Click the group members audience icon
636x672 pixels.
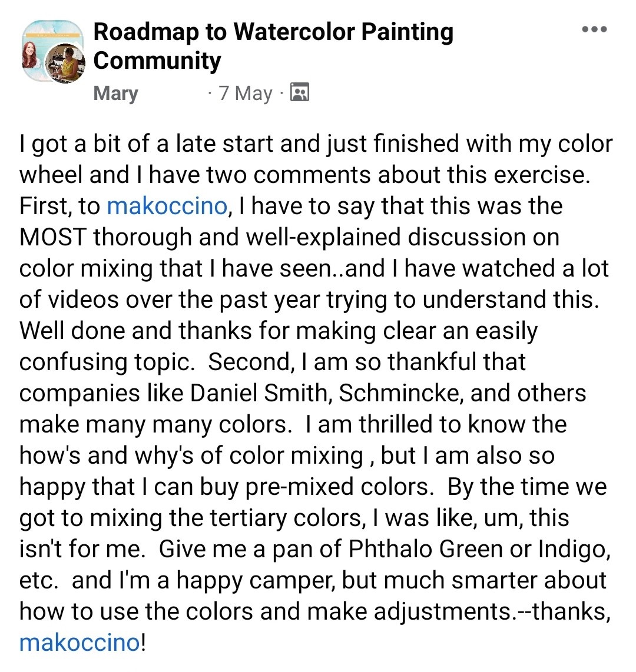[x=300, y=92]
